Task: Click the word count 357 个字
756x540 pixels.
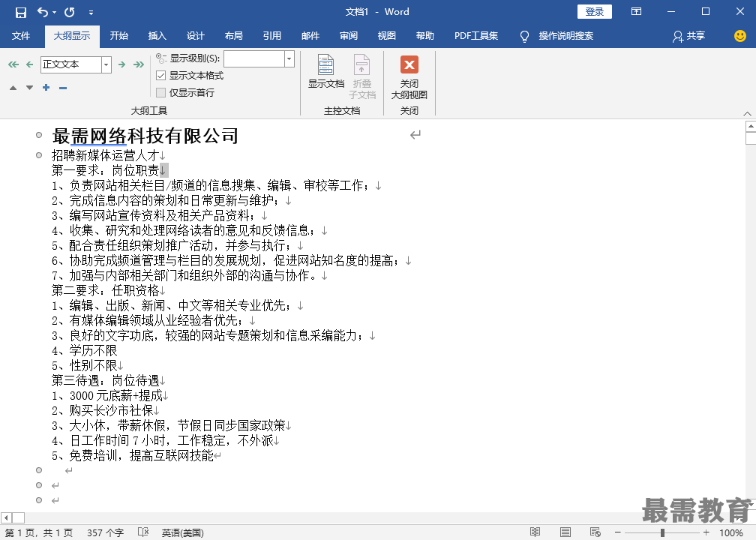Action: tap(105, 532)
